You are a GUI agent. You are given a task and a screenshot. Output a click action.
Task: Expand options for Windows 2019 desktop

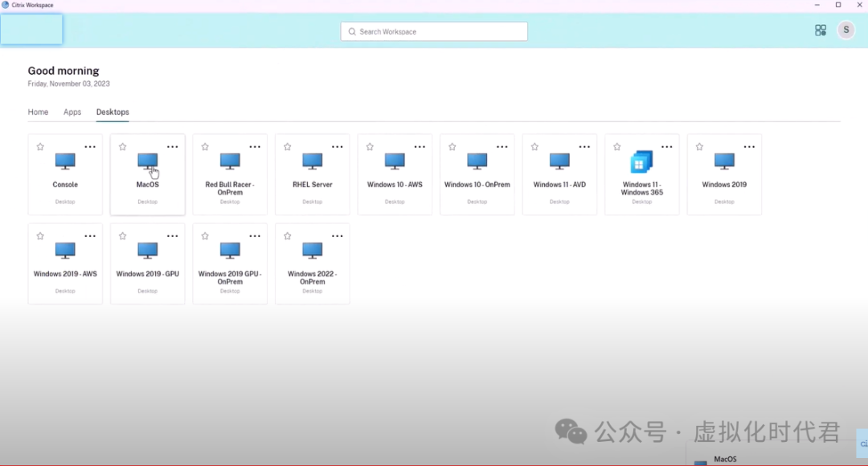(x=749, y=147)
